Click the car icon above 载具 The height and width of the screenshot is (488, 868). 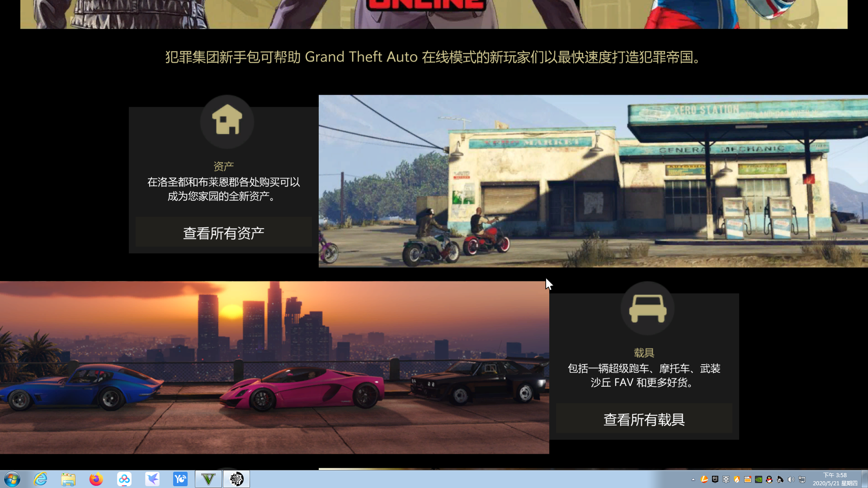coord(647,308)
